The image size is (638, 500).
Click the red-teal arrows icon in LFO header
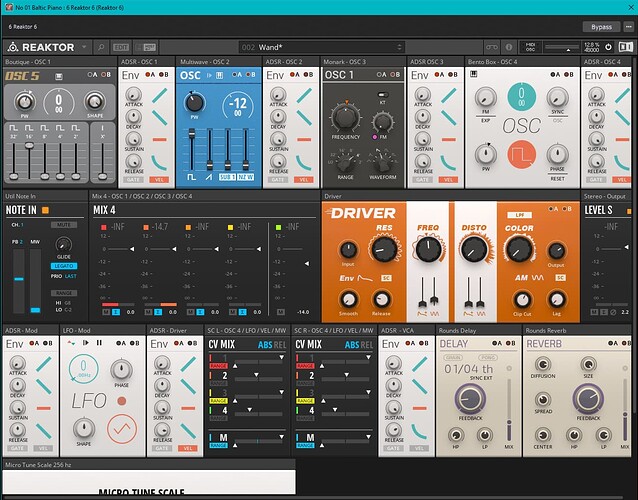click(x=71, y=343)
